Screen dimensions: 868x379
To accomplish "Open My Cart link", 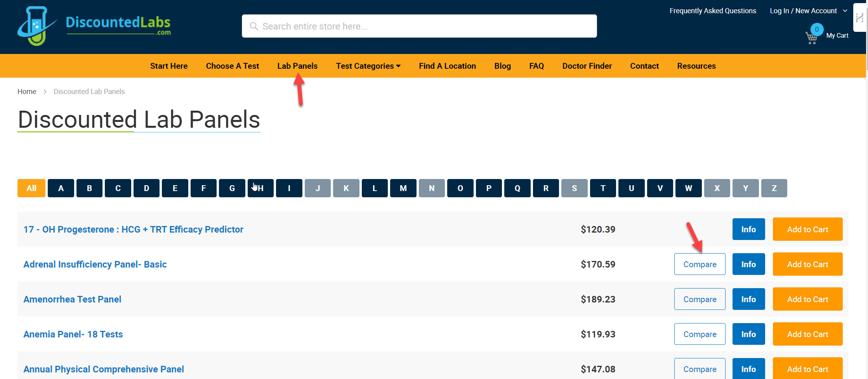I will click(x=837, y=35).
